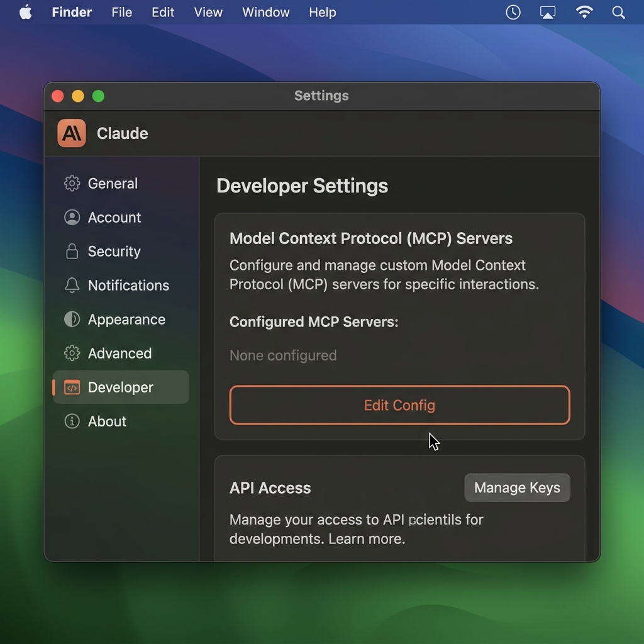This screenshot has height=644, width=644.
Task: Follow the Learn more link
Action: 367,538
